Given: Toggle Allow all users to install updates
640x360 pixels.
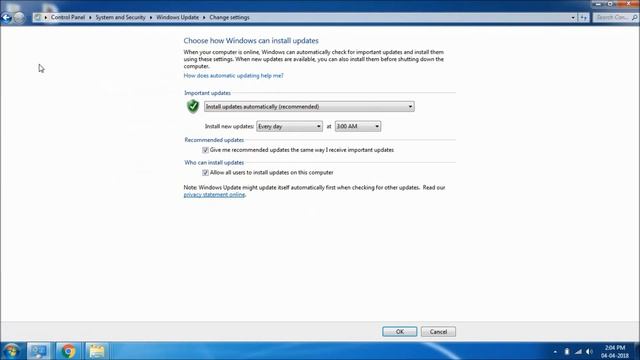Looking at the screenshot, I should [x=205, y=173].
